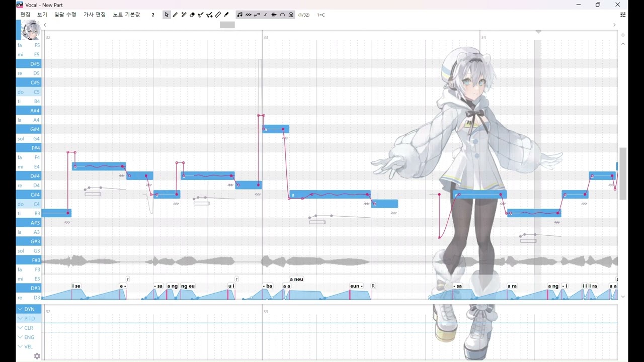This screenshot has height=362, width=644.
Task: Open the 1=C key selector
Action: pyautogui.click(x=320, y=15)
